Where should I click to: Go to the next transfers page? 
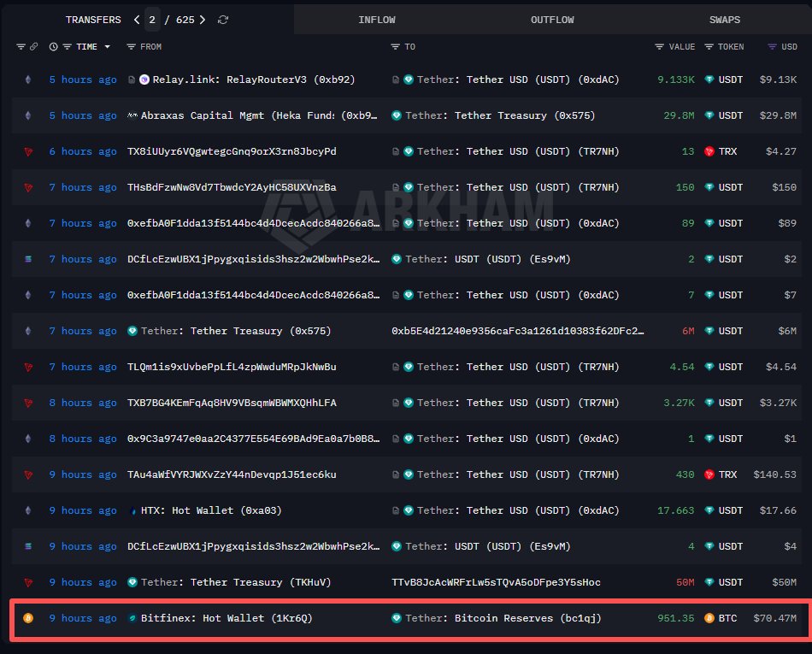203,20
